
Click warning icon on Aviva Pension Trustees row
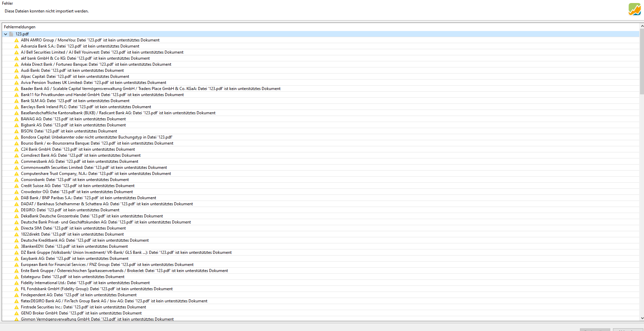point(17,83)
